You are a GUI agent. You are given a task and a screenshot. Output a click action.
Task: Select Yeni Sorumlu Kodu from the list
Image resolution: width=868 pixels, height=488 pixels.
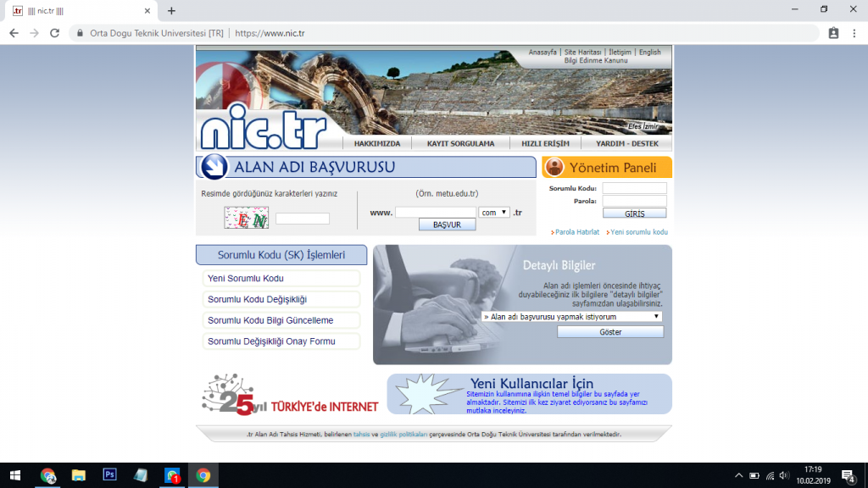(246, 279)
